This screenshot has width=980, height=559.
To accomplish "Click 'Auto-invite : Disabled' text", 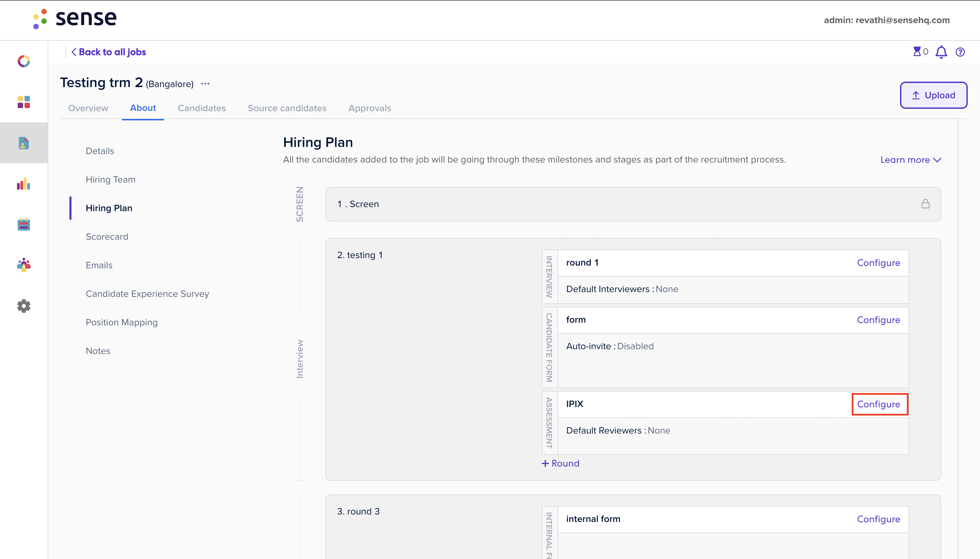I will point(610,346).
